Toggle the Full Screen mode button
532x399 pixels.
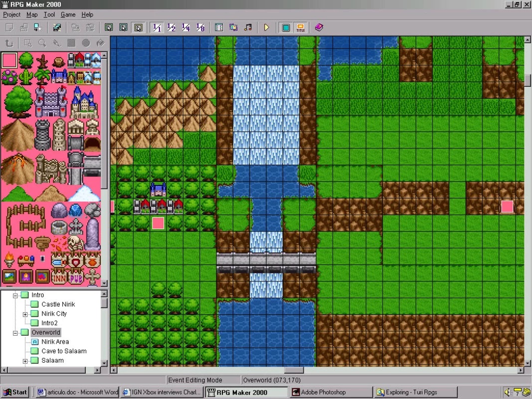(x=286, y=27)
